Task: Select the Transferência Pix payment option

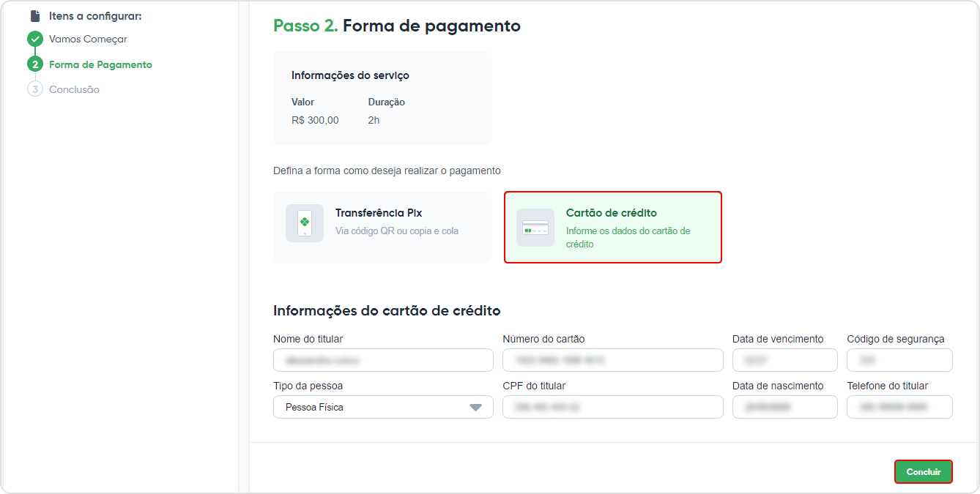Action: point(382,228)
